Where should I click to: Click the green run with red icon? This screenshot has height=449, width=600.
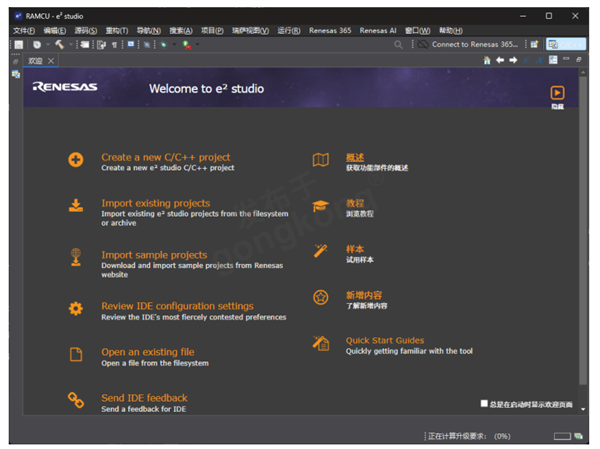pos(187,45)
